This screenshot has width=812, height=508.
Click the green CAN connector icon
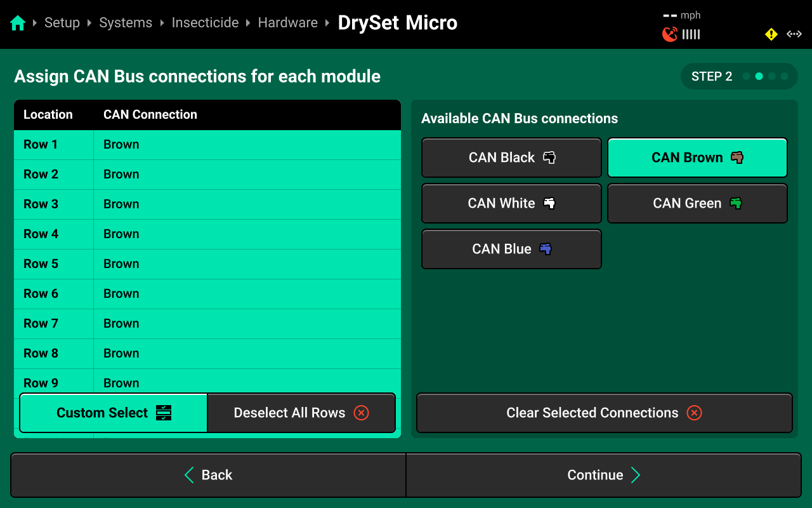[736, 203]
